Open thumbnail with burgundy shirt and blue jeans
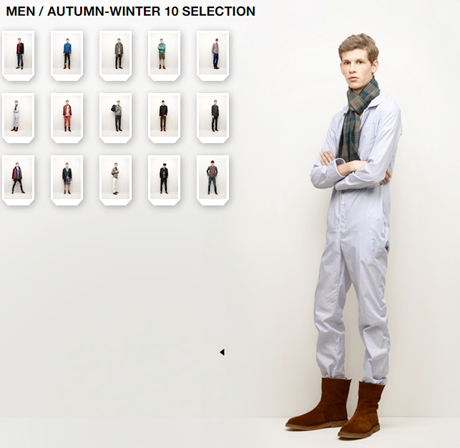 (x=213, y=180)
